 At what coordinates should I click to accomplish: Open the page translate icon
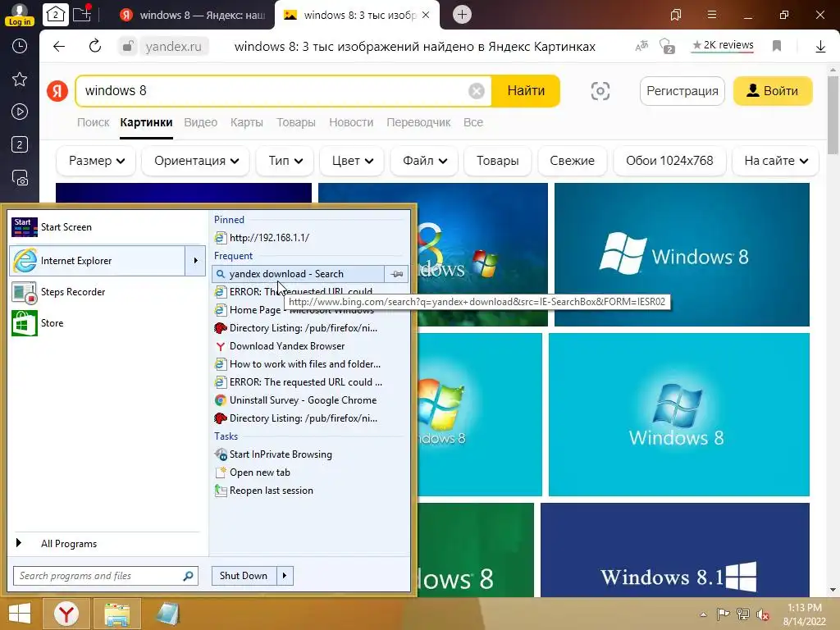point(641,46)
